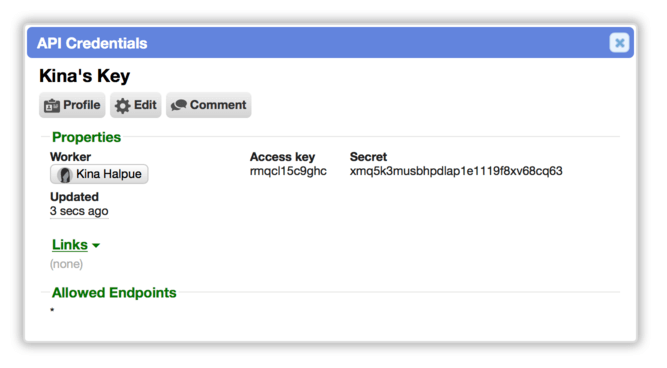Click the (none) links placeholder

(66, 264)
